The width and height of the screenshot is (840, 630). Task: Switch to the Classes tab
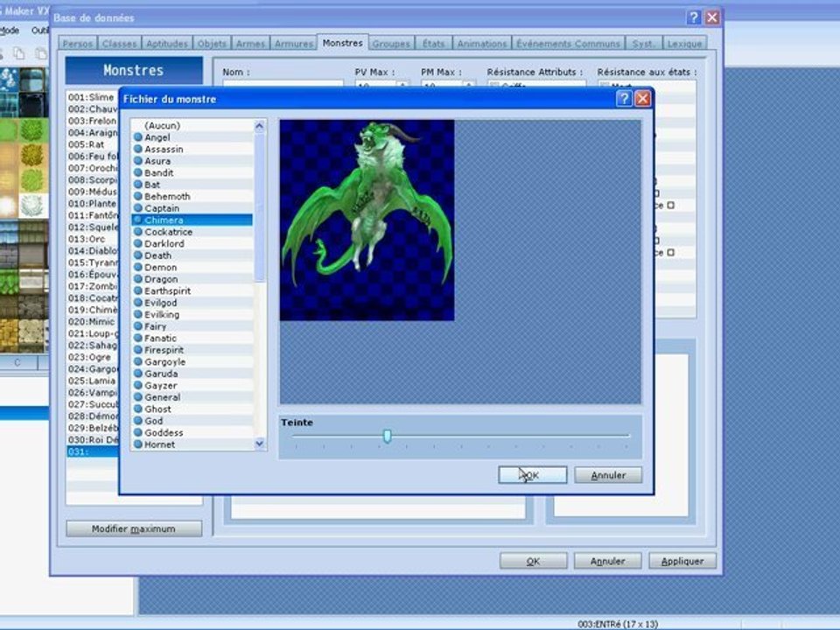(x=120, y=44)
